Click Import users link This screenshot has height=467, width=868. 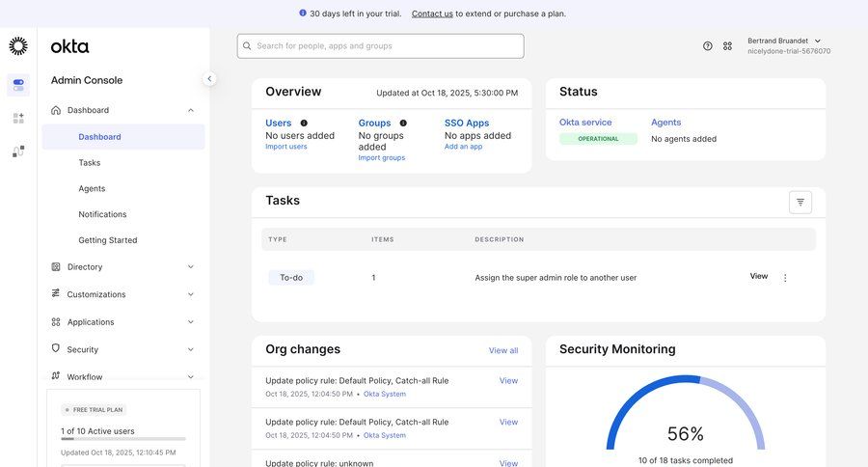click(x=286, y=147)
